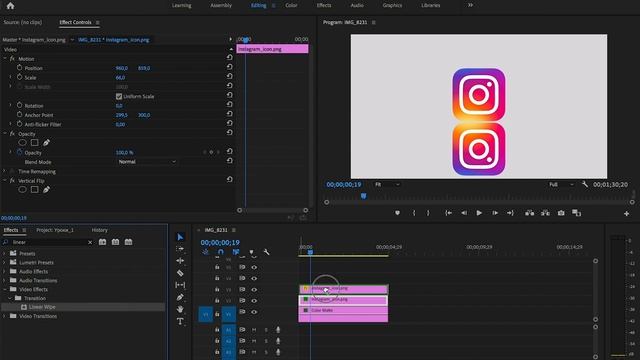Reset the Position parameter
The width and height of the screenshot is (640, 360).
pyautogui.click(x=229, y=67)
